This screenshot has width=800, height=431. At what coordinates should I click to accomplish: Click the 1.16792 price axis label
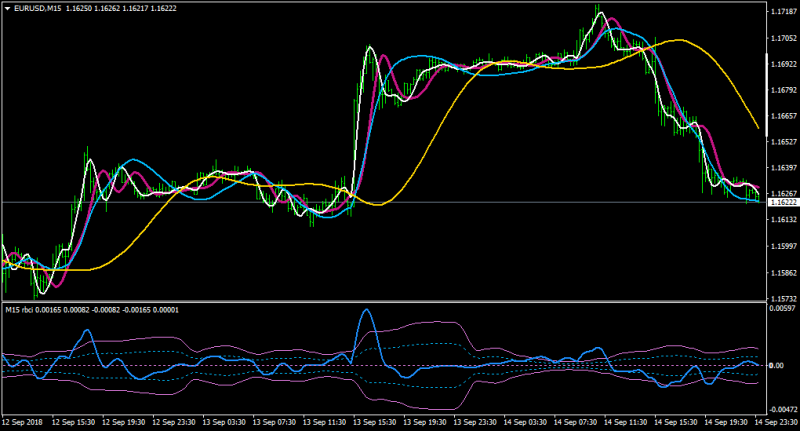click(785, 90)
